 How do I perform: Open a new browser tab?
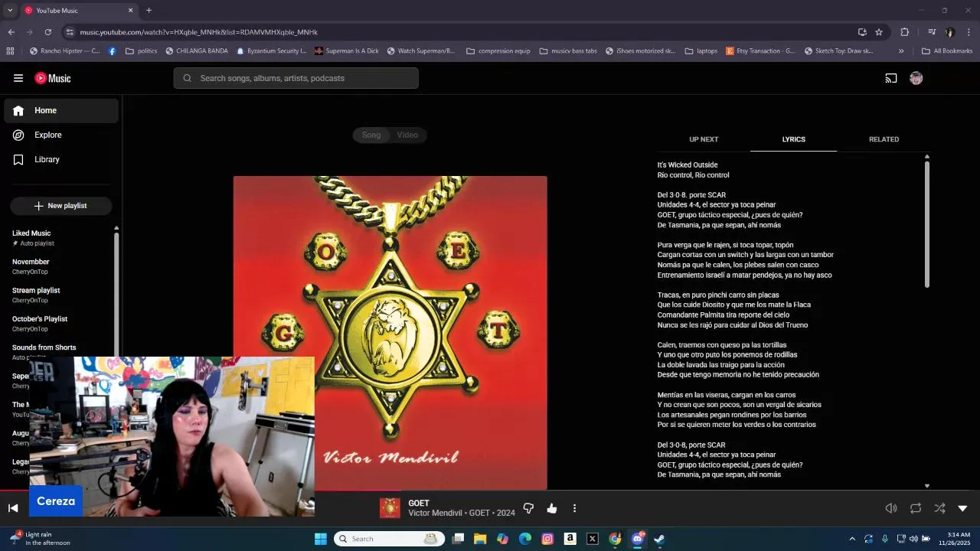coord(149,10)
